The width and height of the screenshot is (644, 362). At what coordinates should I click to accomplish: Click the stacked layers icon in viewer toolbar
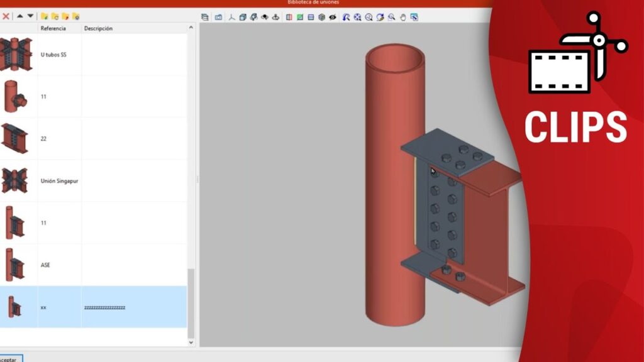[x=205, y=17]
